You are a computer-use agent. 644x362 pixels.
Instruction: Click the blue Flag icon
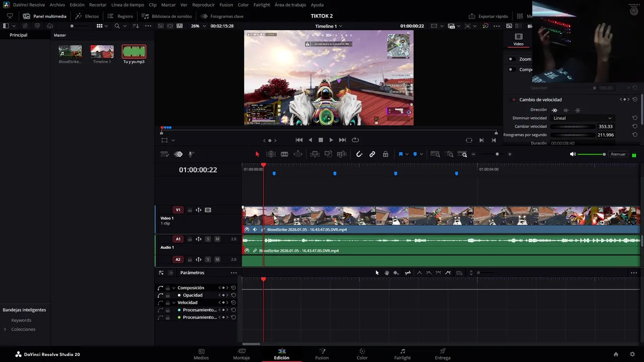(x=400, y=154)
